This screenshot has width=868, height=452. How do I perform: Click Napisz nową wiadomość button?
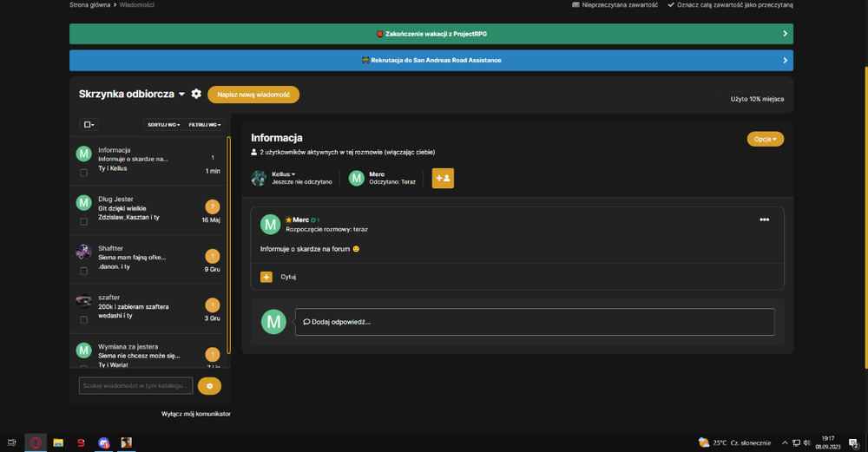pyautogui.click(x=253, y=95)
